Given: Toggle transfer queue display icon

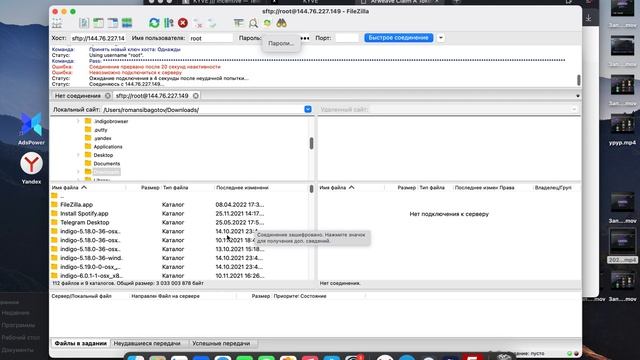Looking at the screenshot, I should pyautogui.click(x=127, y=23).
